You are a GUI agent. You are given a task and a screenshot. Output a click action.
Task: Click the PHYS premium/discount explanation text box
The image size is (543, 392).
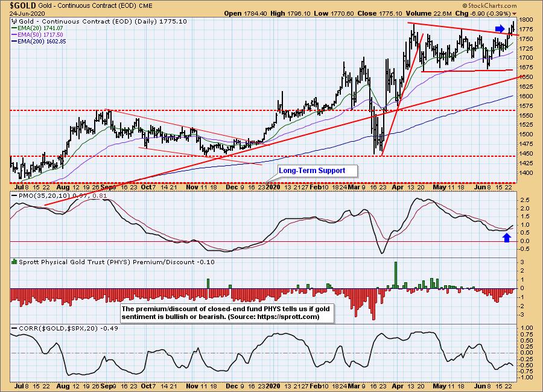coord(227,313)
